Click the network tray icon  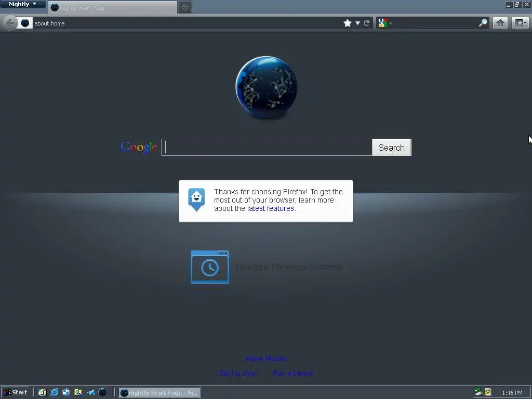478,393
